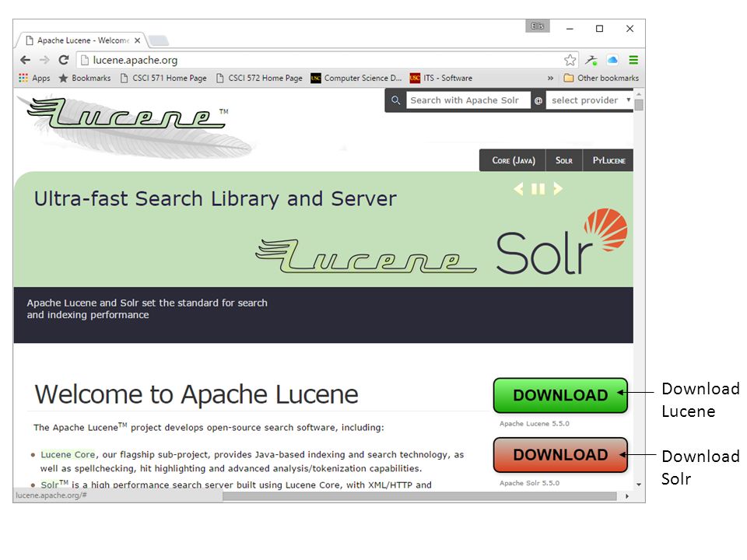Reload the page with the refresh icon
The width and height of the screenshot is (747, 560).
(x=63, y=60)
